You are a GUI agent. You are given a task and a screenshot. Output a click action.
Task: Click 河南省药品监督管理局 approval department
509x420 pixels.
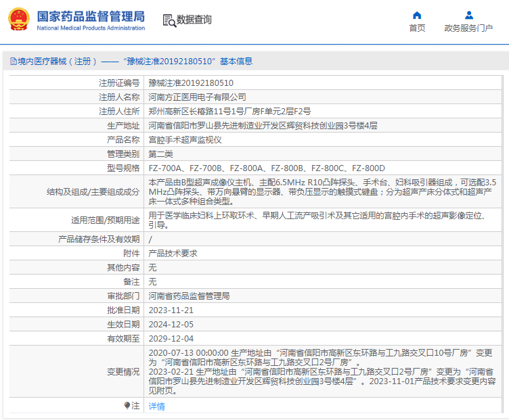pos(189,296)
